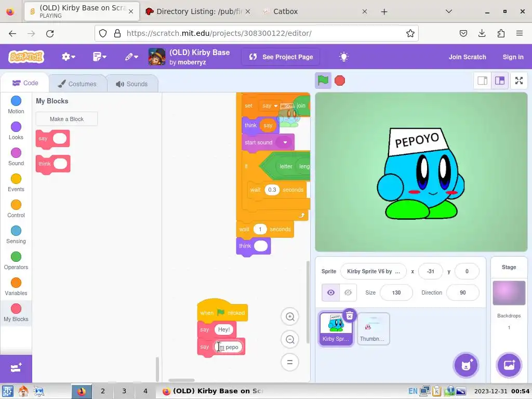Select the Operators block category
The image size is (532, 399).
[16, 261]
